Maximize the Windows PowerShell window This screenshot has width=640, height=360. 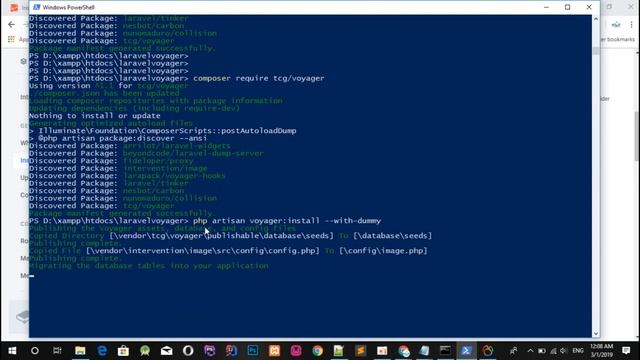pos(567,7)
